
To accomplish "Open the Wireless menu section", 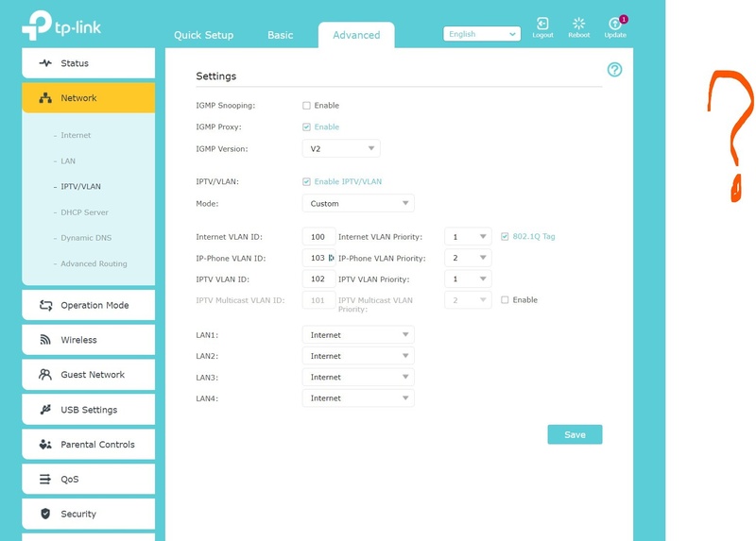I will click(88, 340).
